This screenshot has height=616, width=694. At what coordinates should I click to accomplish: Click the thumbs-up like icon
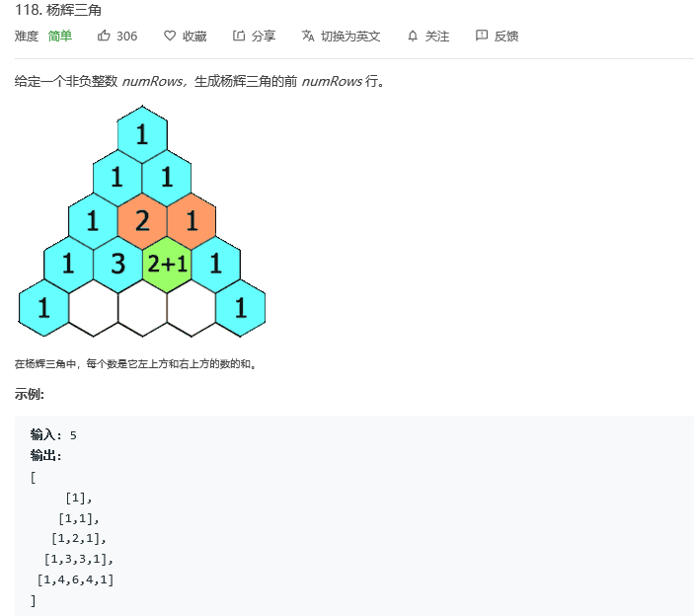point(104,36)
